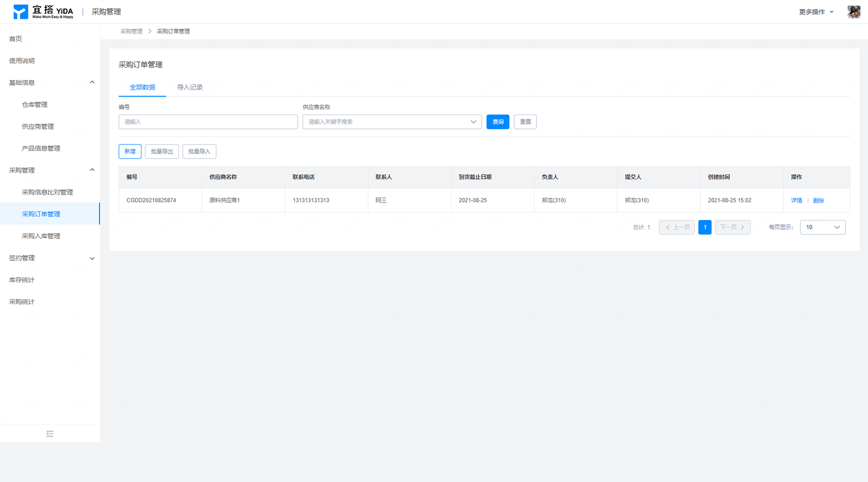Click the 采购管理 title in the top bar
Image resolution: width=868 pixels, height=482 pixels.
(x=106, y=12)
